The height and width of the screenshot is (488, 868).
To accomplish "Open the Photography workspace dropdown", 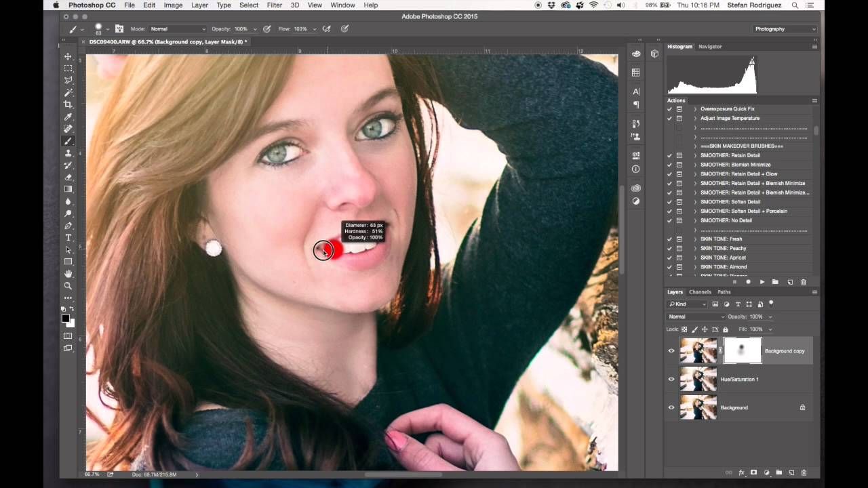I will (x=785, y=29).
